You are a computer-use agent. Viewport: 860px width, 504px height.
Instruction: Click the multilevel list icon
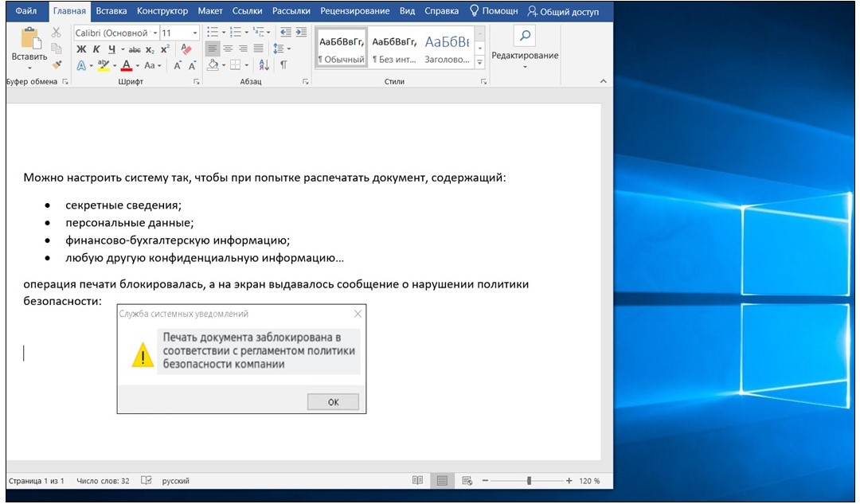[258, 33]
